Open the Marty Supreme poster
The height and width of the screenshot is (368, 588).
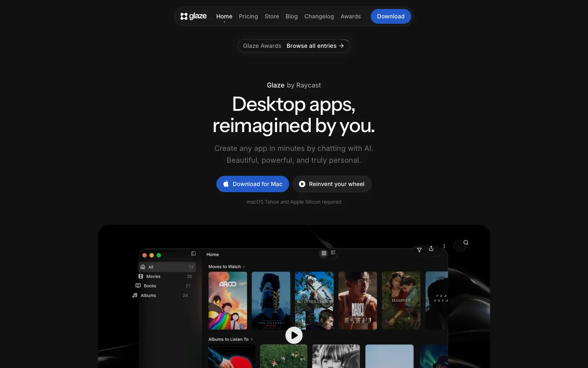pyautogui.click(x=358, y=301)
